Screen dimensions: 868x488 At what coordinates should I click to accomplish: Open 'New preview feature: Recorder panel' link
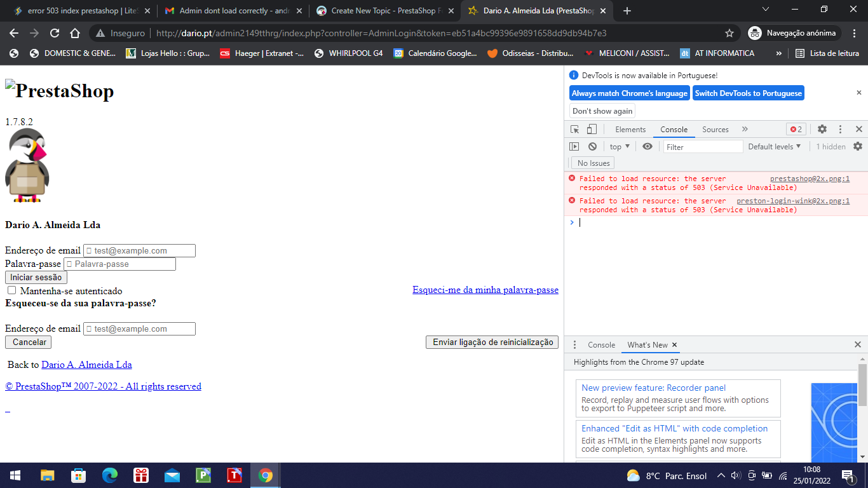653,388
